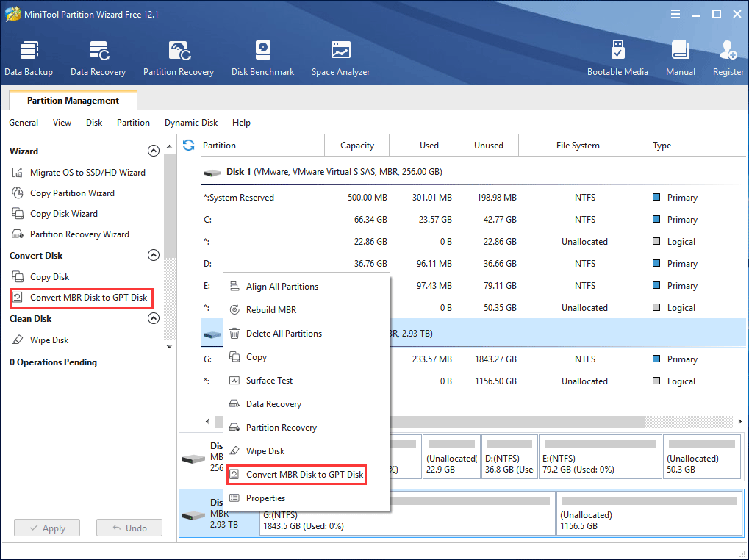749x560 pixels.
Task: Sort by the Capacity column header
Action: 356,145
